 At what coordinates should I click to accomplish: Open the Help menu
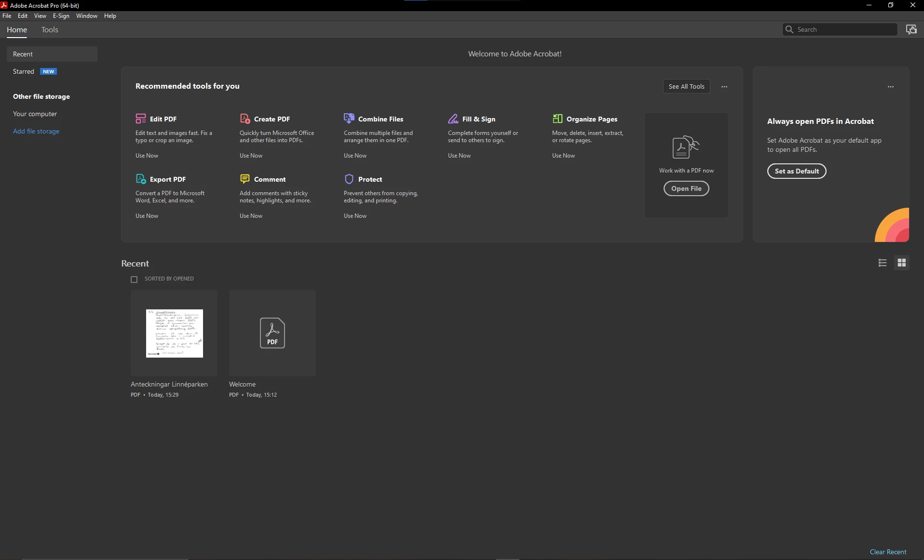(110, 16)
